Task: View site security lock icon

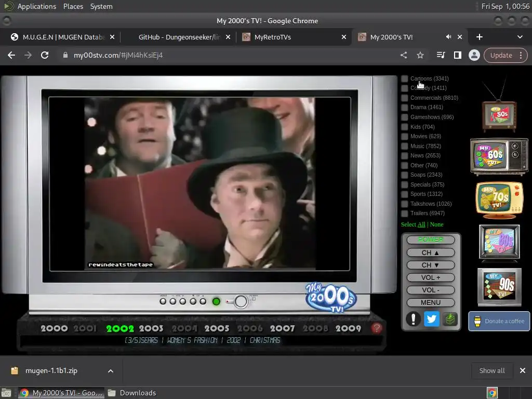Action: (x=65, y=55)
